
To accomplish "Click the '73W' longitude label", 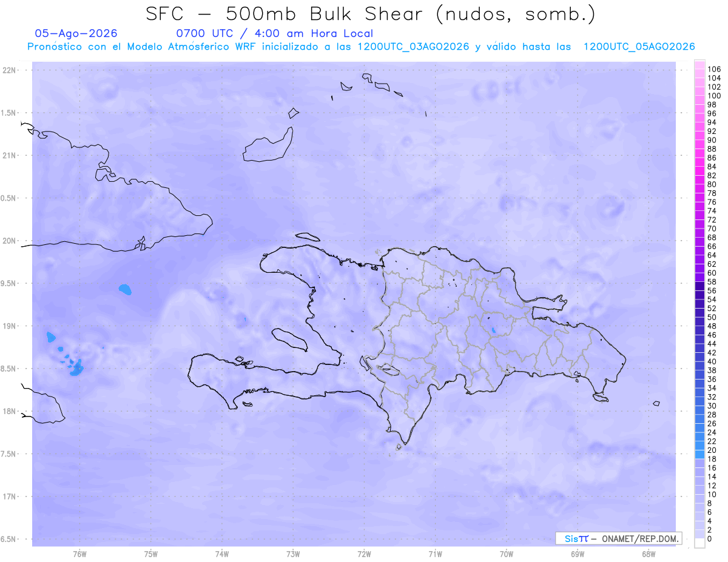I will [293, 554].
